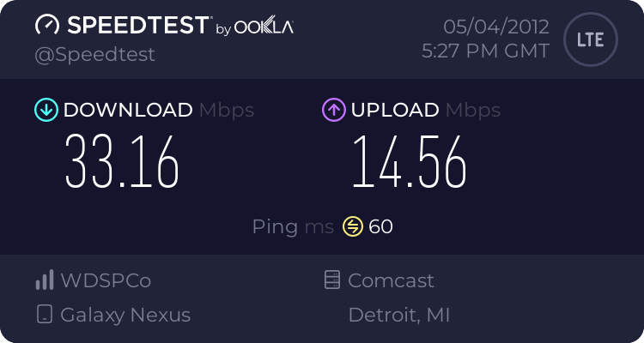Click the Detroit, MI location text

coord(398,315)
